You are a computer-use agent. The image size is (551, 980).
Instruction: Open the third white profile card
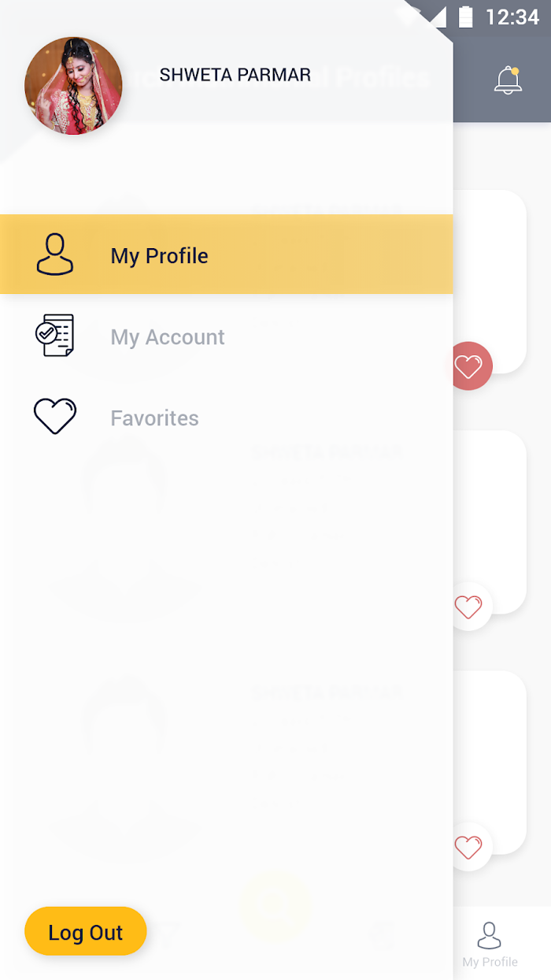(x=490, y=762)
